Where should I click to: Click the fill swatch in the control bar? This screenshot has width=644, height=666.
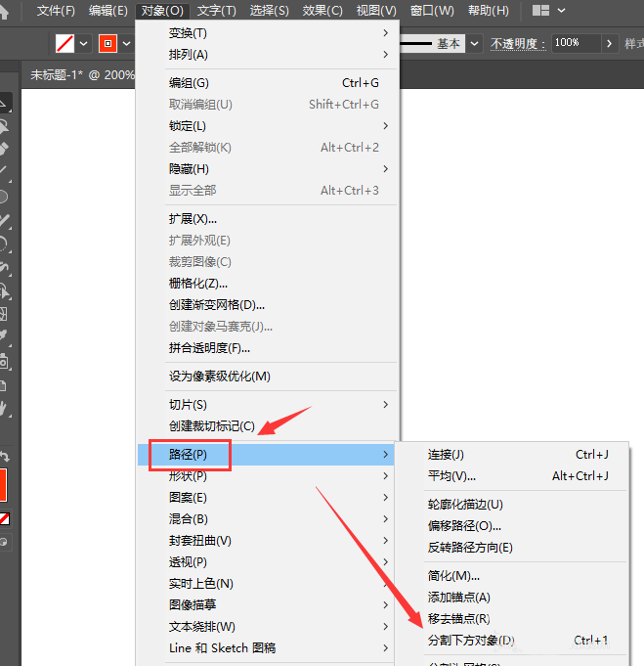tap(64, 44)
